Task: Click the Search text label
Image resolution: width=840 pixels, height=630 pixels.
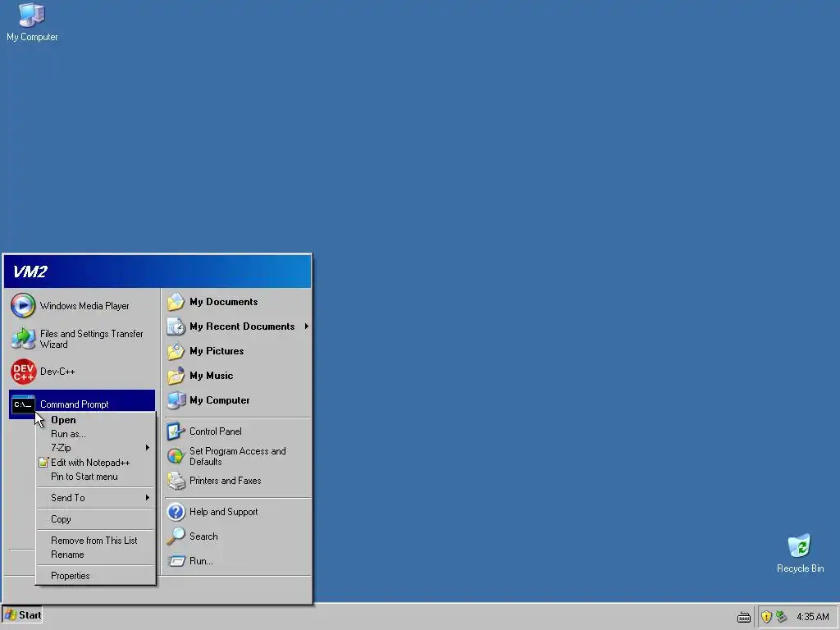Action: [x=203, y=536]
